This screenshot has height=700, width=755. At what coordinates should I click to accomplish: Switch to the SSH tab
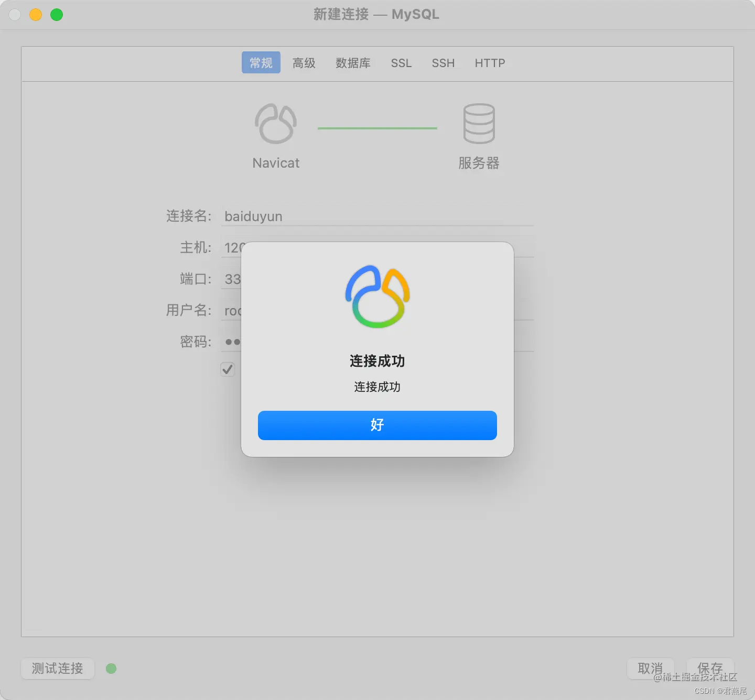443,63
